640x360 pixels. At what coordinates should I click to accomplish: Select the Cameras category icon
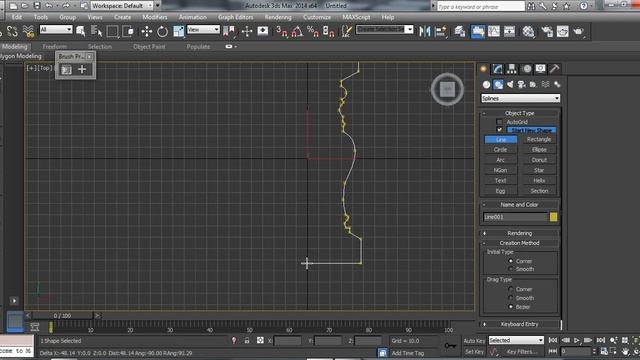tap(522, 84)
